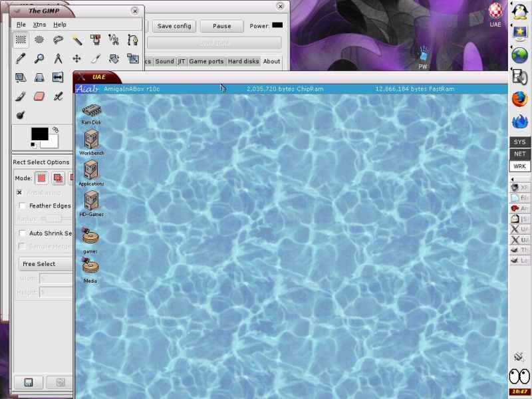Open the Xtns menu
This screenshot has height=399, width=532.
(39, 25)
